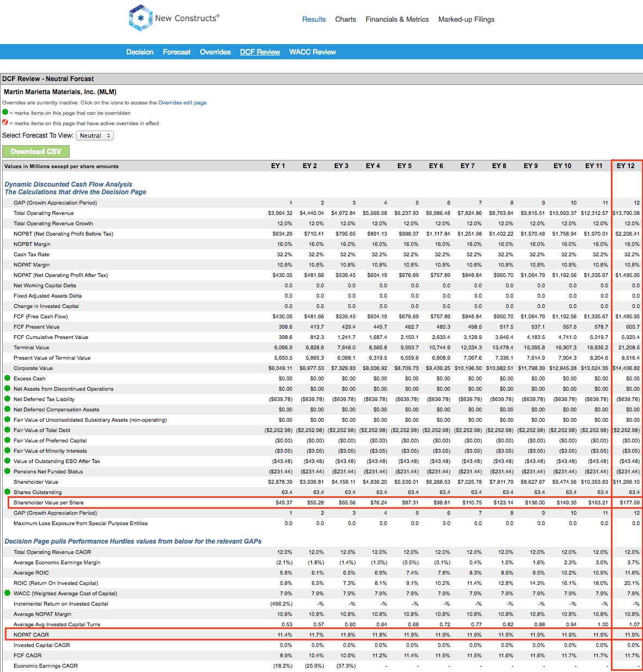
Task: Click the $2,206.41 NOPBT cell
Action: 628,234
